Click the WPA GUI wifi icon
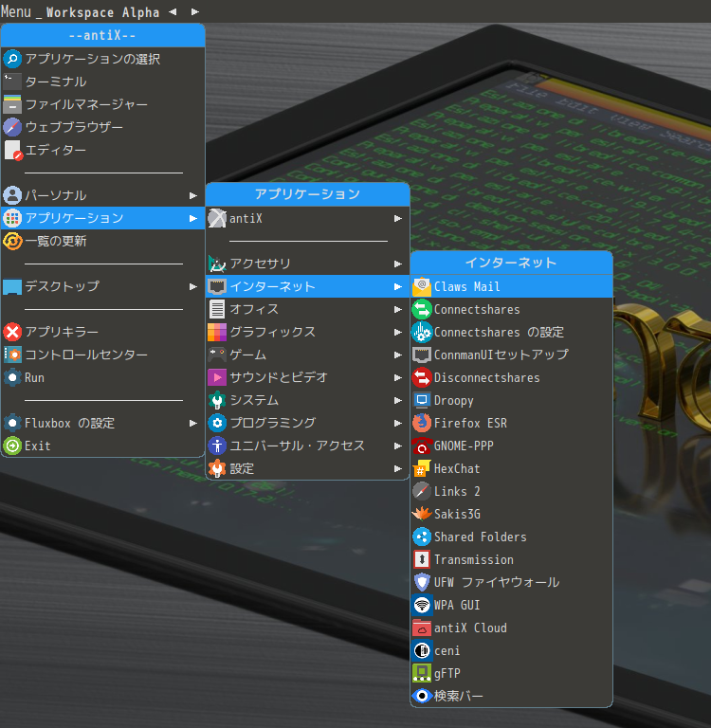Screen dimensions: 711x728 click(x=422, y=605)
